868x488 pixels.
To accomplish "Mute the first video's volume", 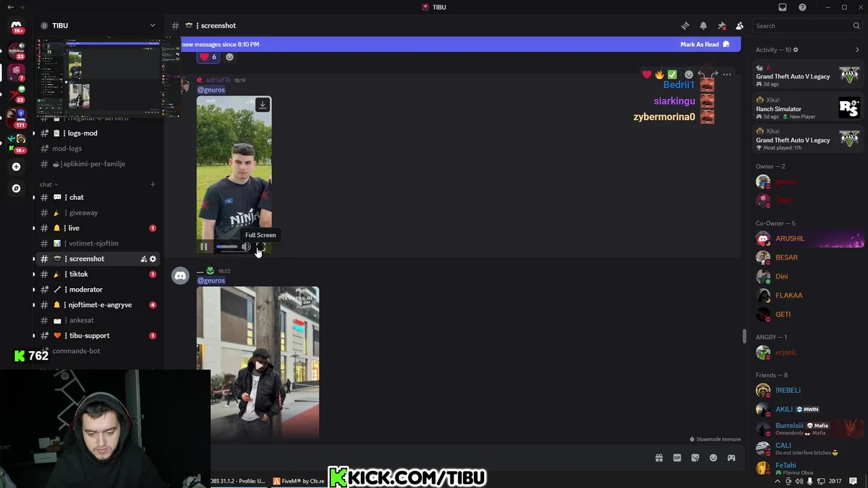I will point(246,247).
